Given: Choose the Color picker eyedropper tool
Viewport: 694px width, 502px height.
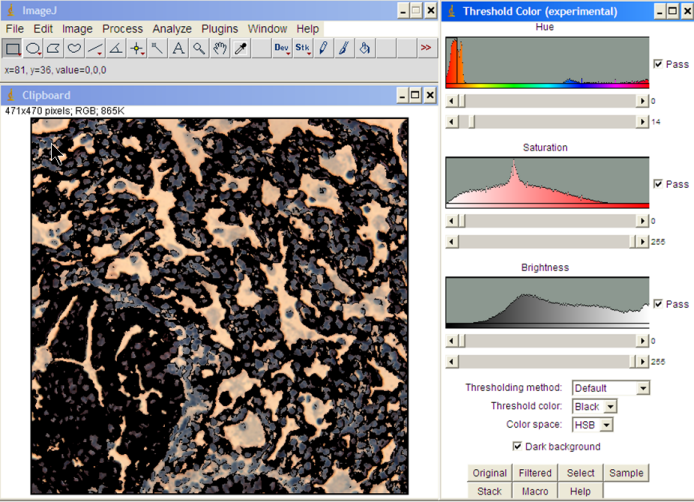Looking at the screenshot, I should [x=241, y=48].
